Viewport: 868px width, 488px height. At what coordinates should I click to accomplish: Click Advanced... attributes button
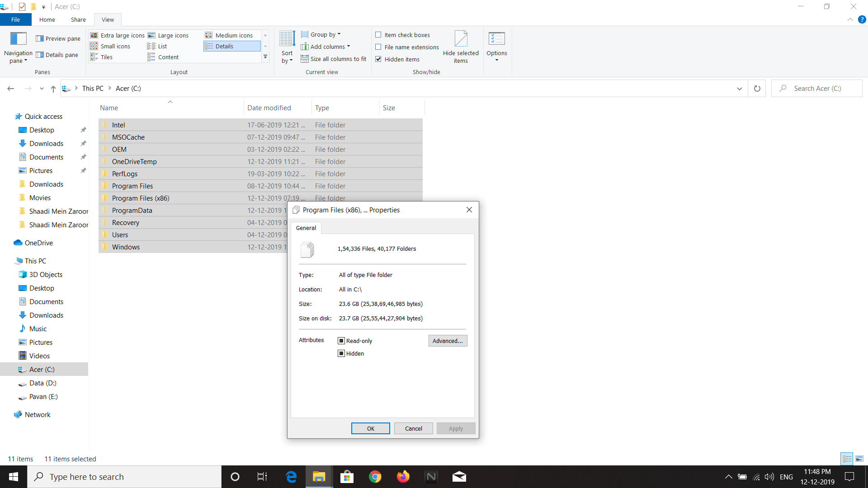[x=448, y=341]
